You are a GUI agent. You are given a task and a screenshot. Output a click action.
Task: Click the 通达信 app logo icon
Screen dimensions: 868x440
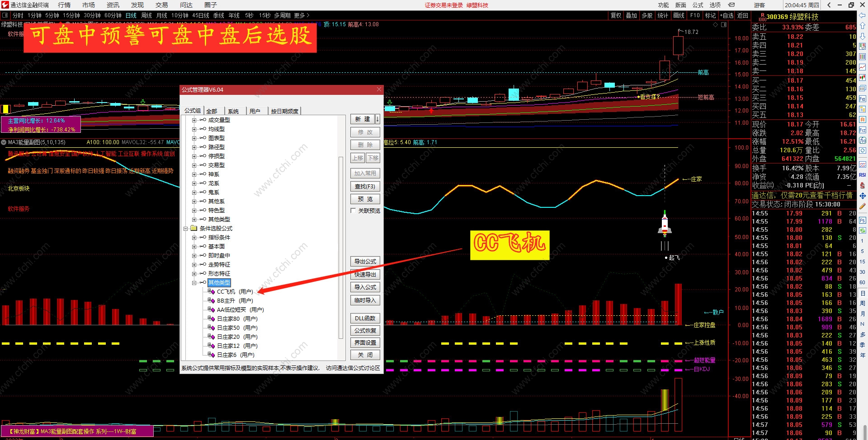[x=5, y=5]
